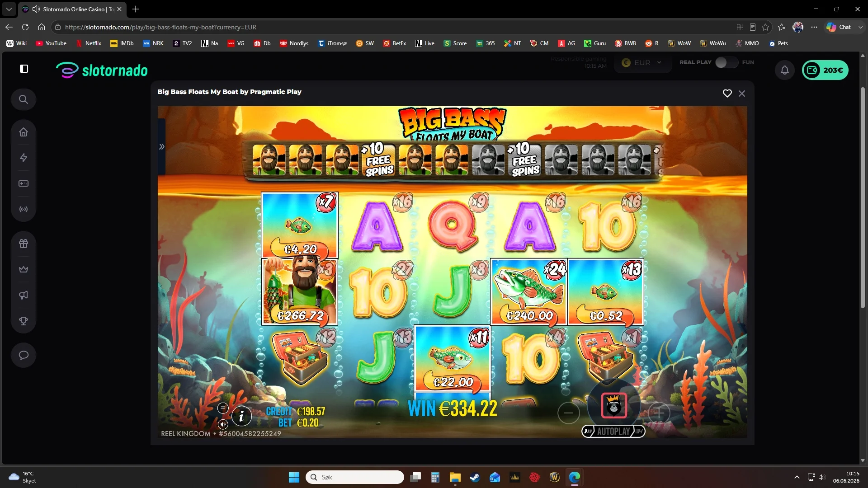Open the game info button

[241, 416]
